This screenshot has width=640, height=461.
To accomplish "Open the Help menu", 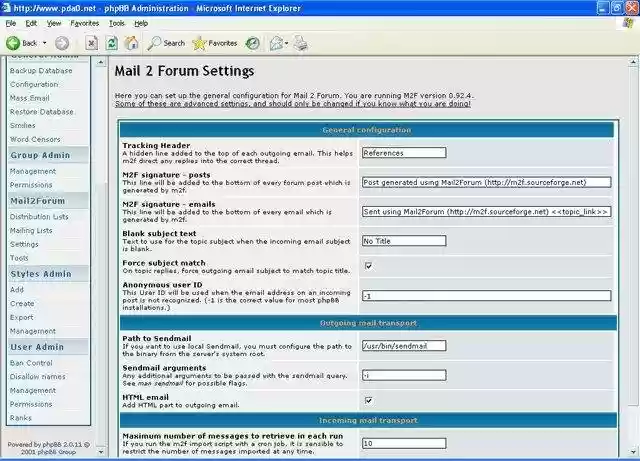I will click(x=141, y=23).
